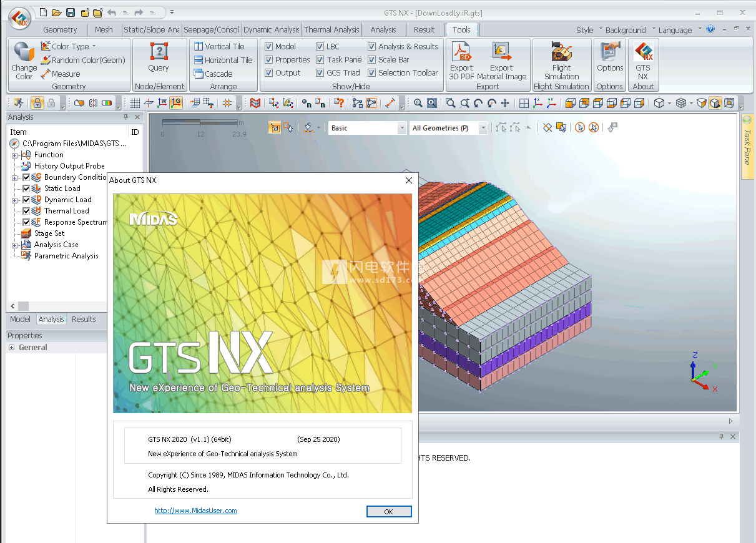Click the save icon in quick access toolbar
The width and height of the screenshot is (756, 543).
(71, 12)
